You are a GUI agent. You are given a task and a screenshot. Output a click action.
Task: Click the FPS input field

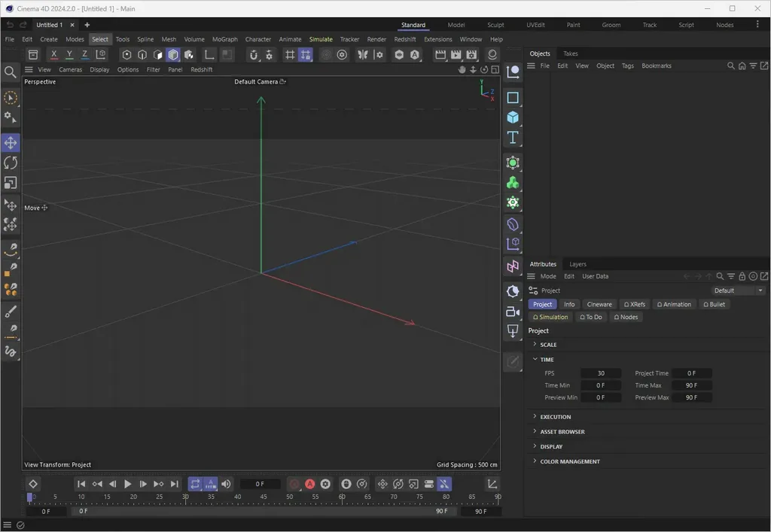point(601,373)
